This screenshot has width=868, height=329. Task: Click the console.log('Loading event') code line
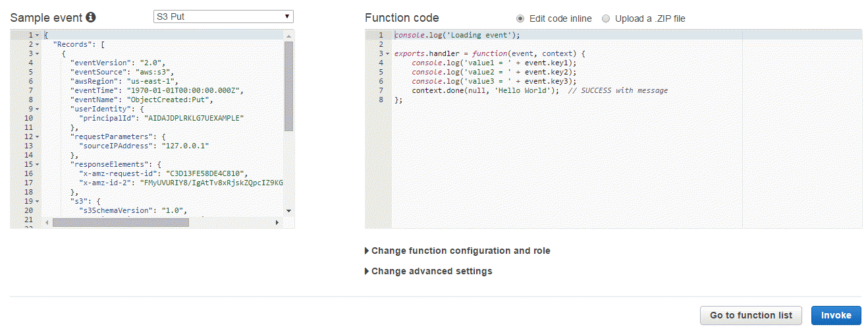(x=457, y=35)
